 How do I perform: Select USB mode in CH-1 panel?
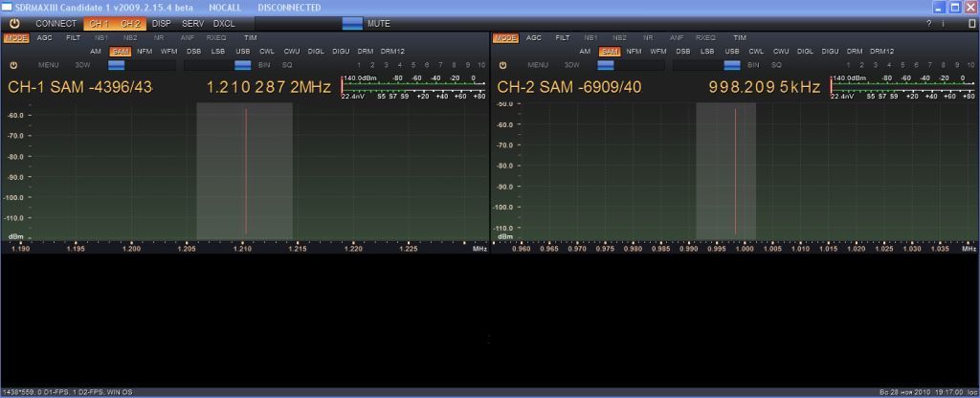242,51
